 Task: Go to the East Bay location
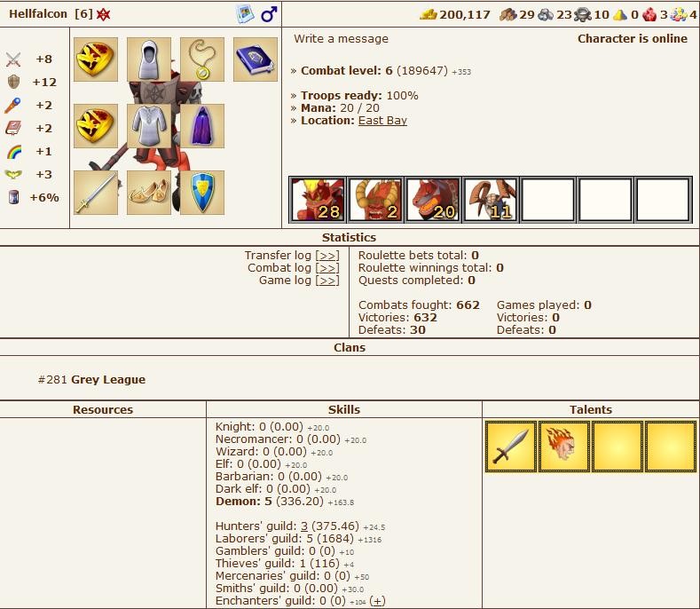(382, 121)
